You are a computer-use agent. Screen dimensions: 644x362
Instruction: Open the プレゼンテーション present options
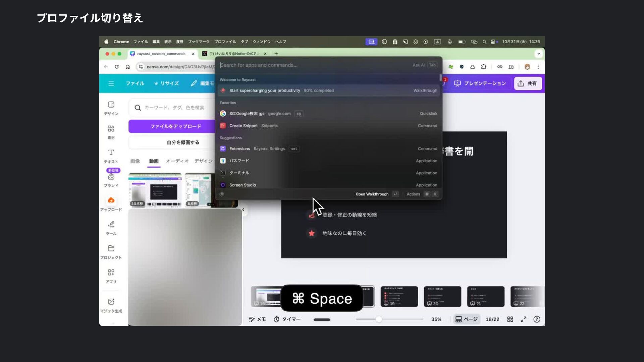coord(480,83)
